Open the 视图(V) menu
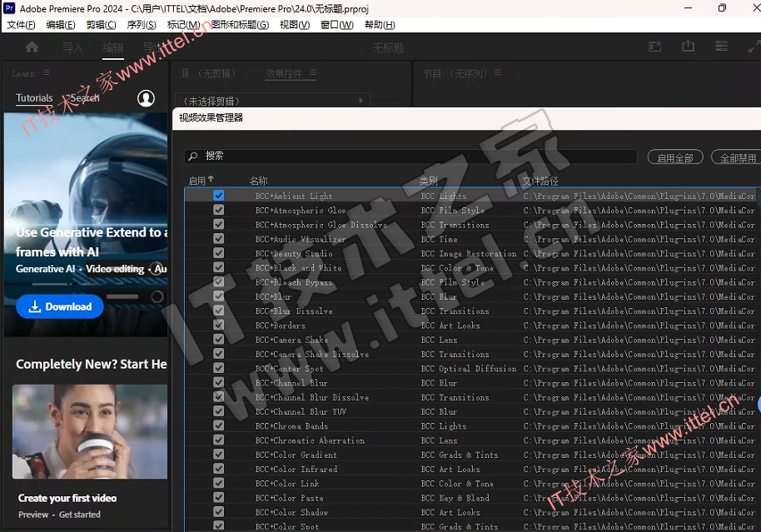Viewport: 761px width, 532px height. (x=295, y=25)
